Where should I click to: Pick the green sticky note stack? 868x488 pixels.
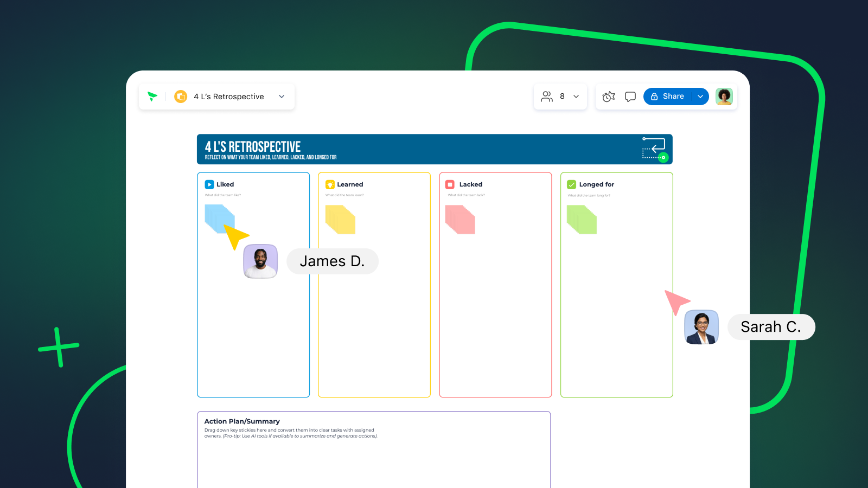click(x=582, y=220)
